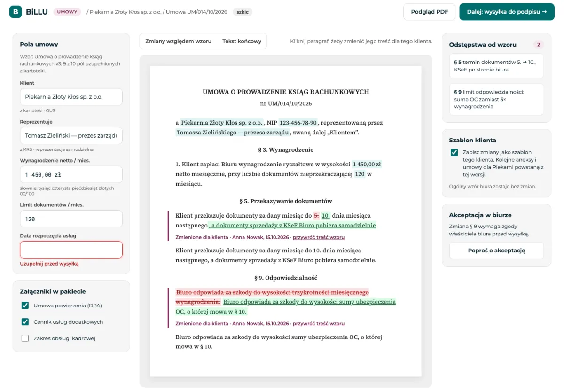564x392 pixels.
Task: Restore template text for § 9
Action: [319, 323]
